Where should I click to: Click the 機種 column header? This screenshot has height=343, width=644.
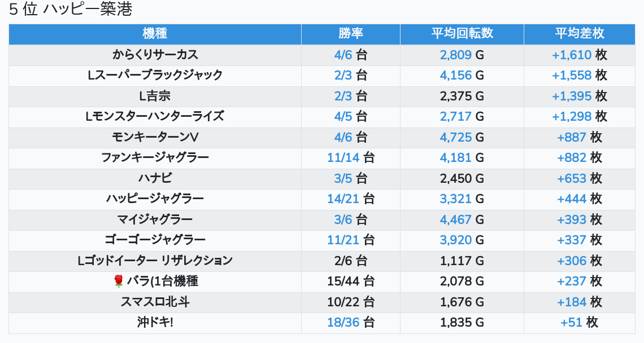coord(155,34)
